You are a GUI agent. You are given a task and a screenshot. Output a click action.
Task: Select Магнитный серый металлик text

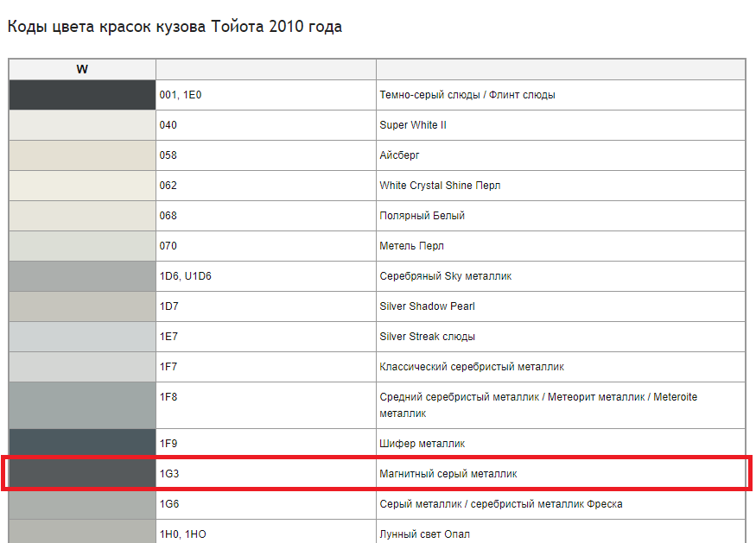(x=448, y=474)
